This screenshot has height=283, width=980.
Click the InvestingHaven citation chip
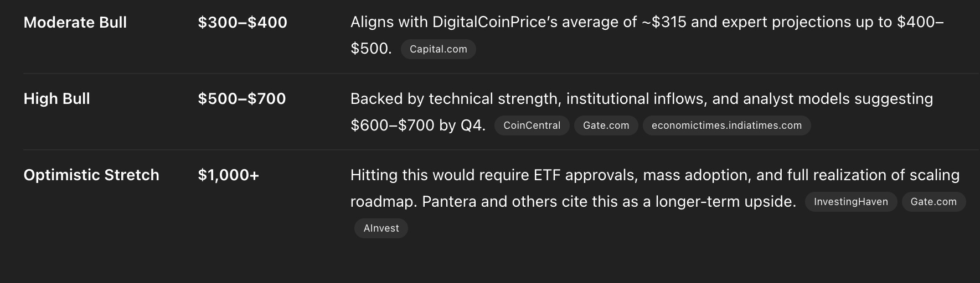(850, 202)
